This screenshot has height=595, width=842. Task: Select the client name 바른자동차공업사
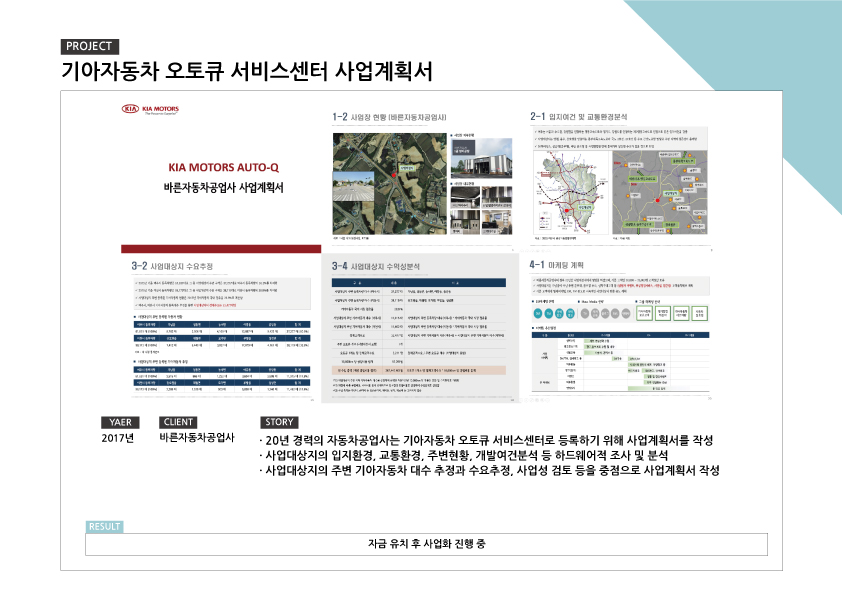pos(197,437)
